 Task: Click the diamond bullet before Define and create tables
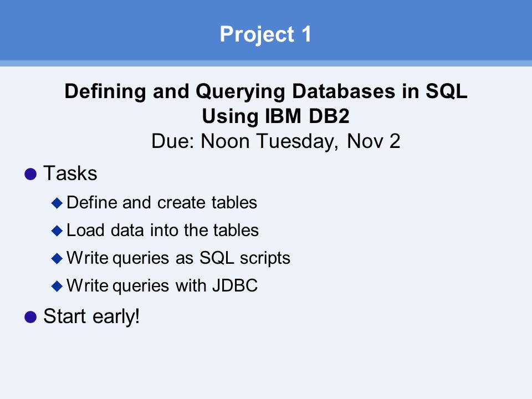tap(57, 203)
